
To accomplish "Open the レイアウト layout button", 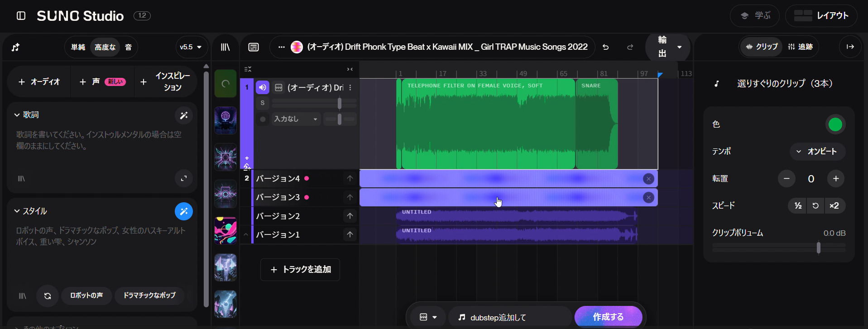I will point(821,16).
